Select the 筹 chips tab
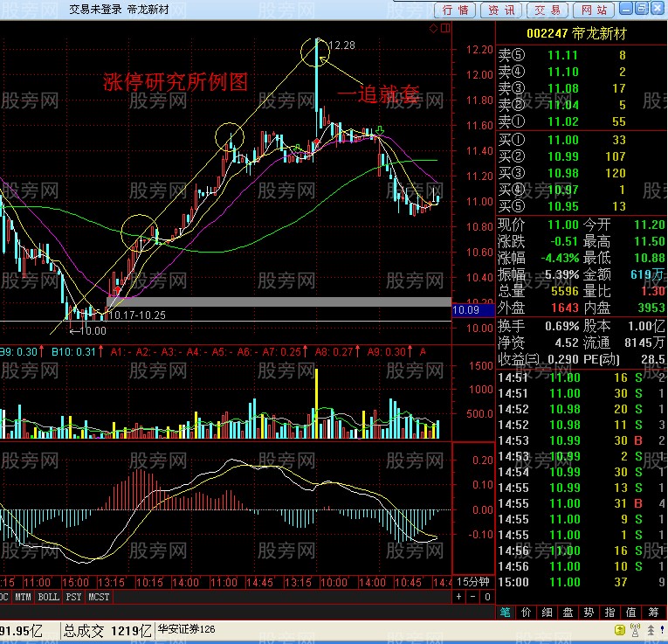 [x=653, y=613]
